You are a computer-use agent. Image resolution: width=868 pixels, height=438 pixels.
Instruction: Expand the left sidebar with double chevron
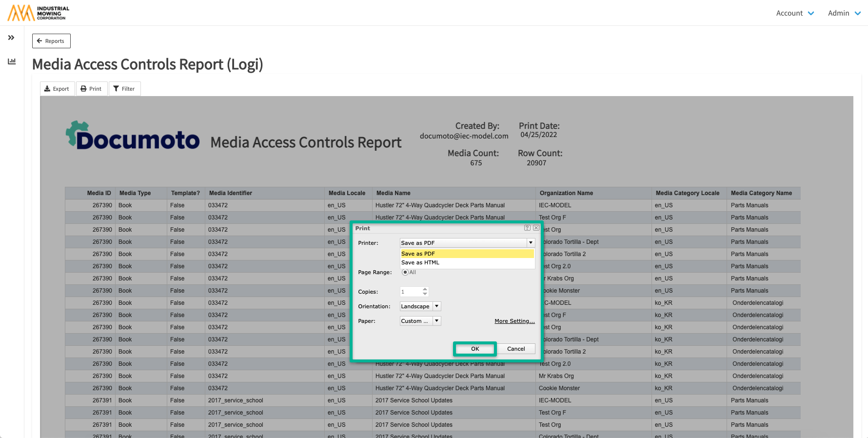tap(11, 38)
